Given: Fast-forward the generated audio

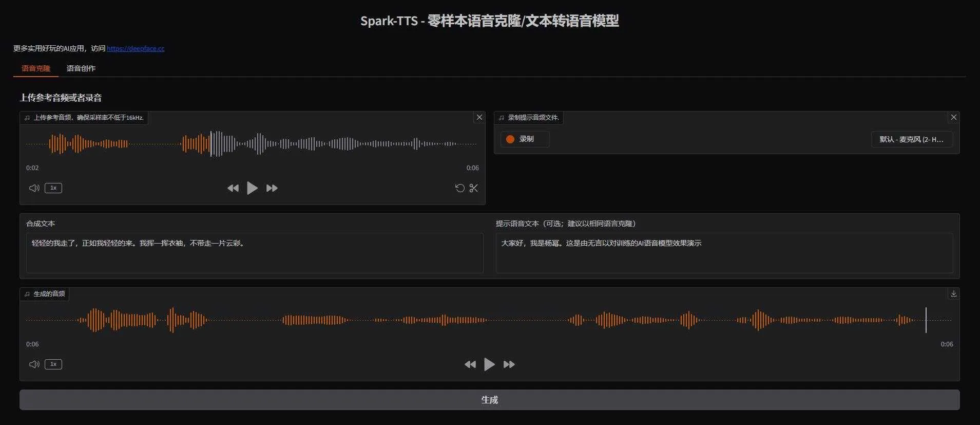Looking at the screenshot, I should pos(509,364).
